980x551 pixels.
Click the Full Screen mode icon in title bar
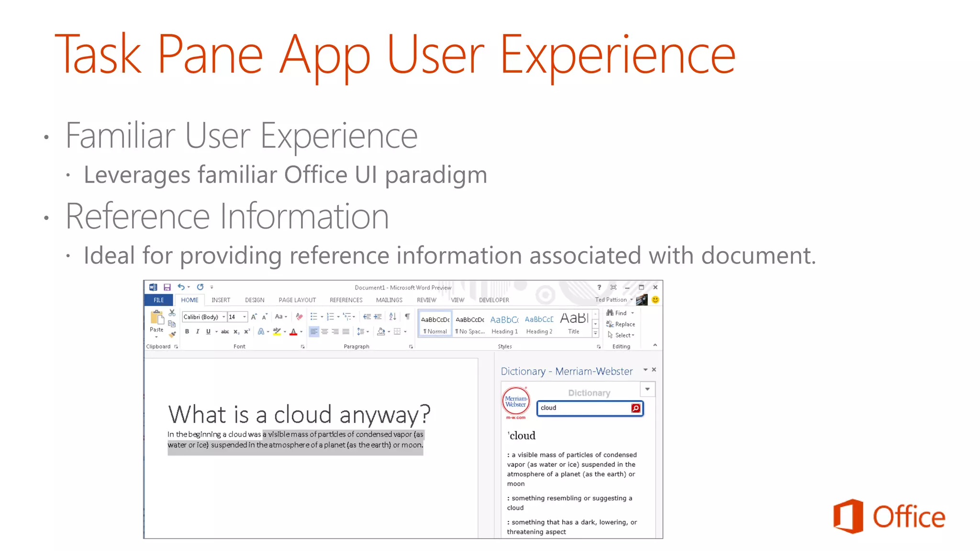613,287
